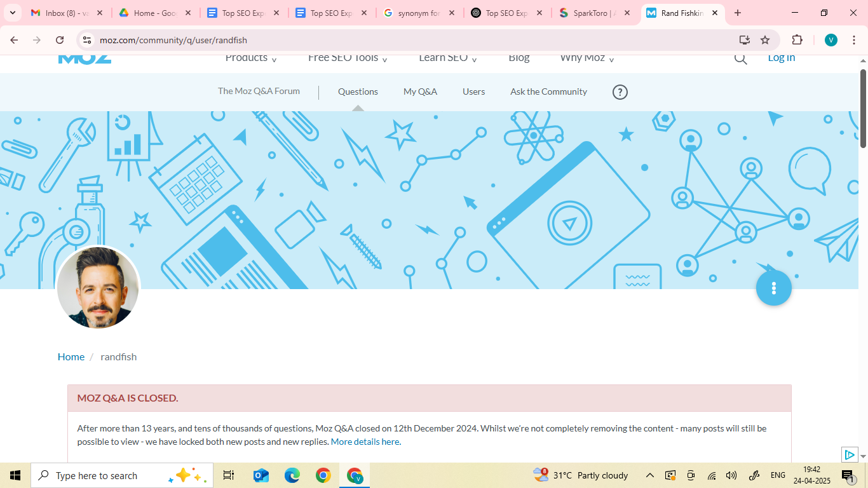Open The Moz Q&A Forum link
The image size is (868, 488).
pos(259,91)
